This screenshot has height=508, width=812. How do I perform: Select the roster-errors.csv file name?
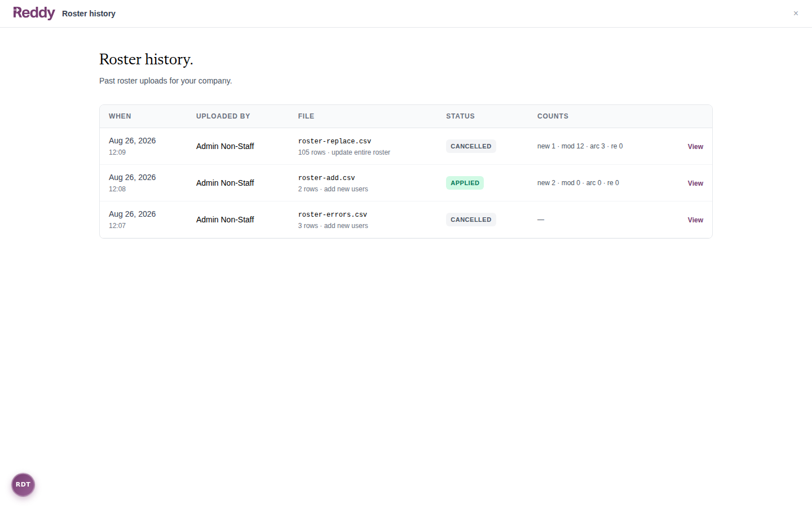333,214
